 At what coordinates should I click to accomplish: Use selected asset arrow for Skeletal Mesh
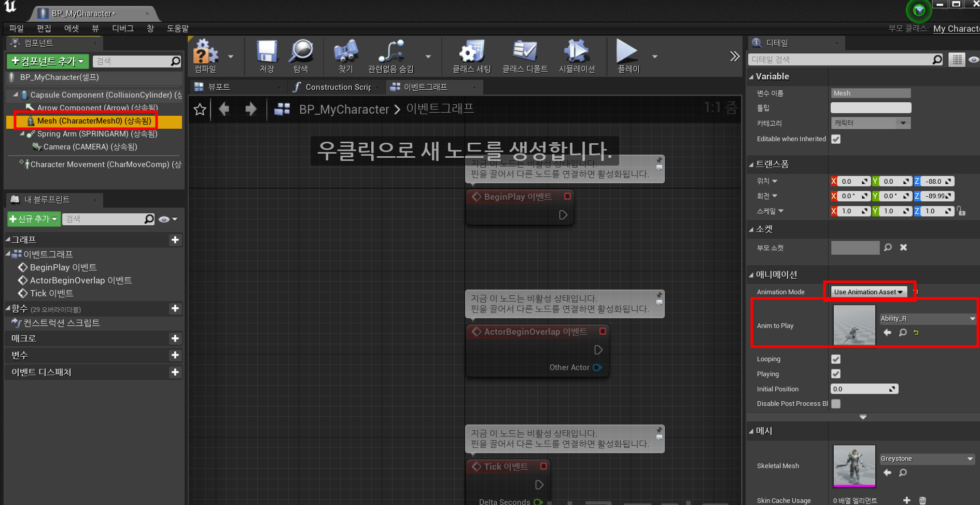point(887,472)
